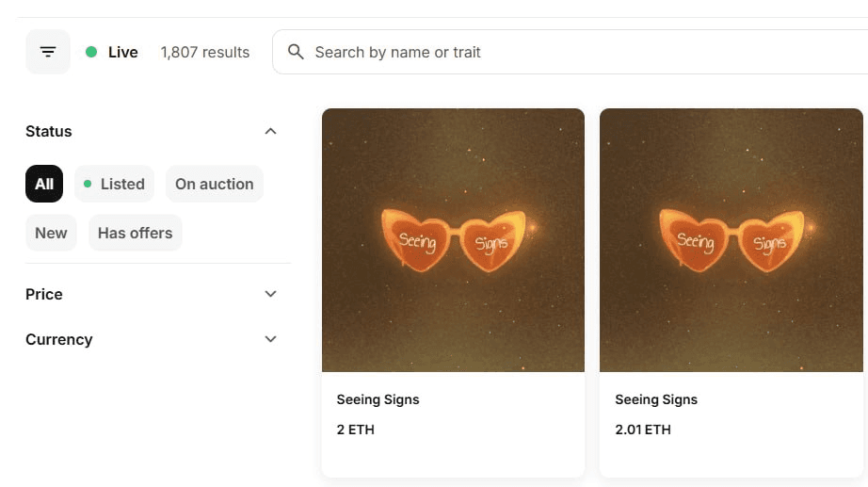Open the second Seeing Signs artwork thumbnail
Screen dimensions: 868x487
731,240
